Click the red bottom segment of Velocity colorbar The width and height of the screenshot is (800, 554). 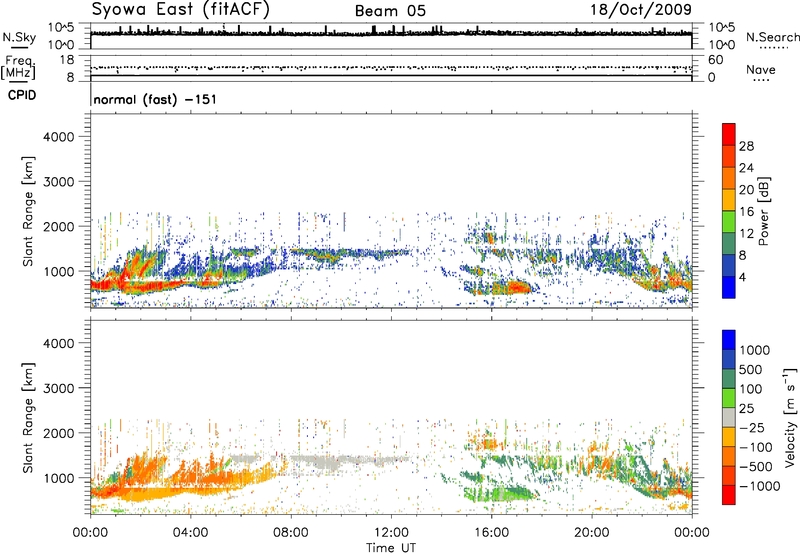click(729, 495)
